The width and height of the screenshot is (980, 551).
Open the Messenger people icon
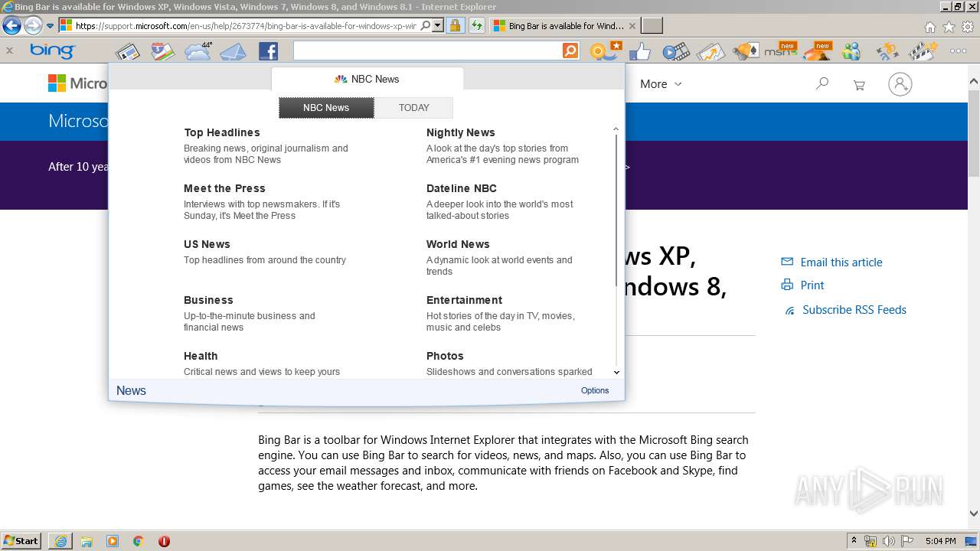(851, 51)
